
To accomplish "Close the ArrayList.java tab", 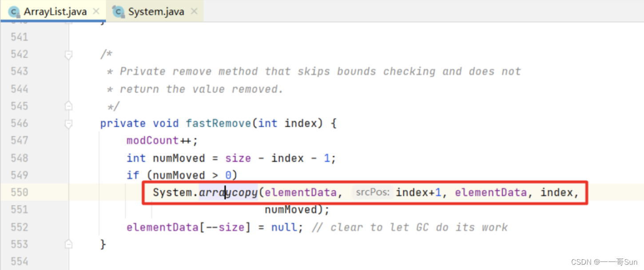I will click(96, 12).
